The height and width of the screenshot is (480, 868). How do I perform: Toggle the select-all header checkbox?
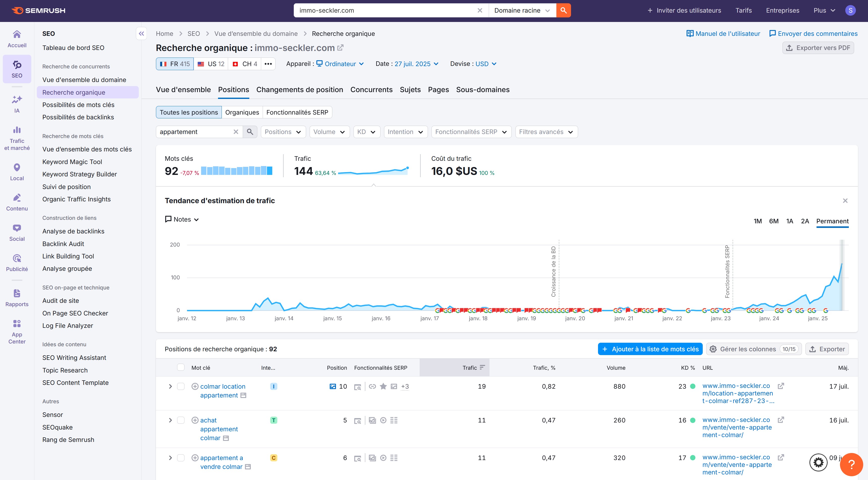tap(181, 367)
